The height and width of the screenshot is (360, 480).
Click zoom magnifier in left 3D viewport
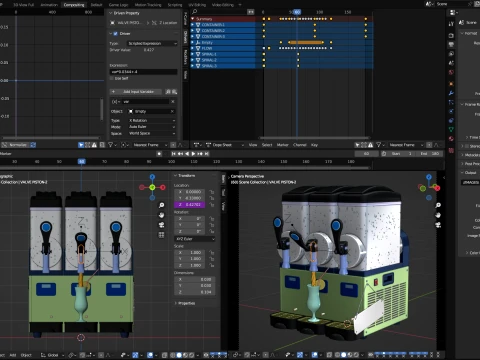[161, 205]
